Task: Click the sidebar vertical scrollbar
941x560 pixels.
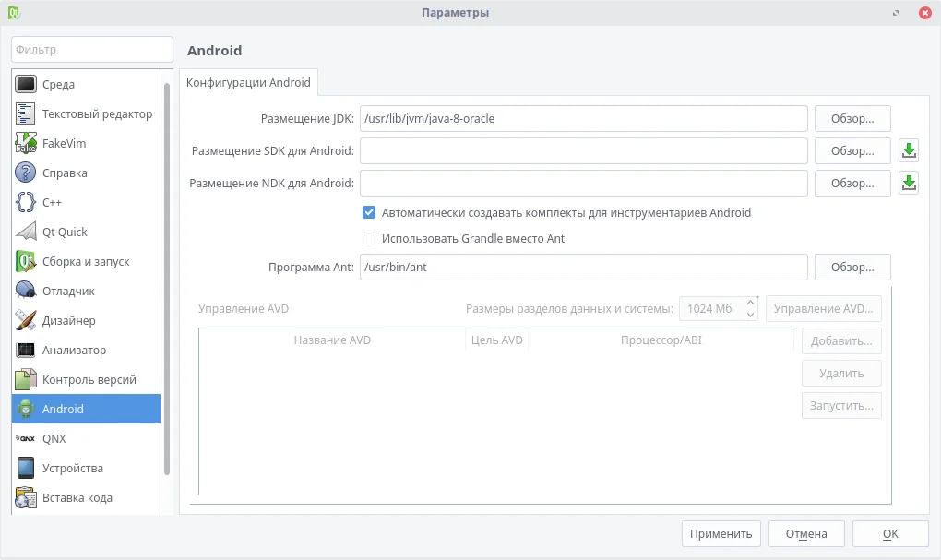Action: click(167, 277)
